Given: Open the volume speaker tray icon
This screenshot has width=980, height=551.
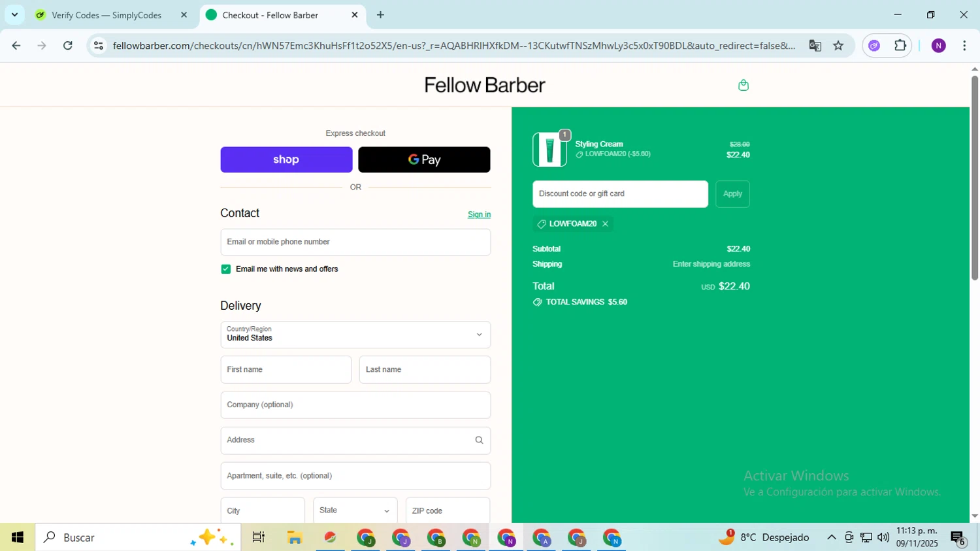Looking at the screenshot, I should coord(883,537).
